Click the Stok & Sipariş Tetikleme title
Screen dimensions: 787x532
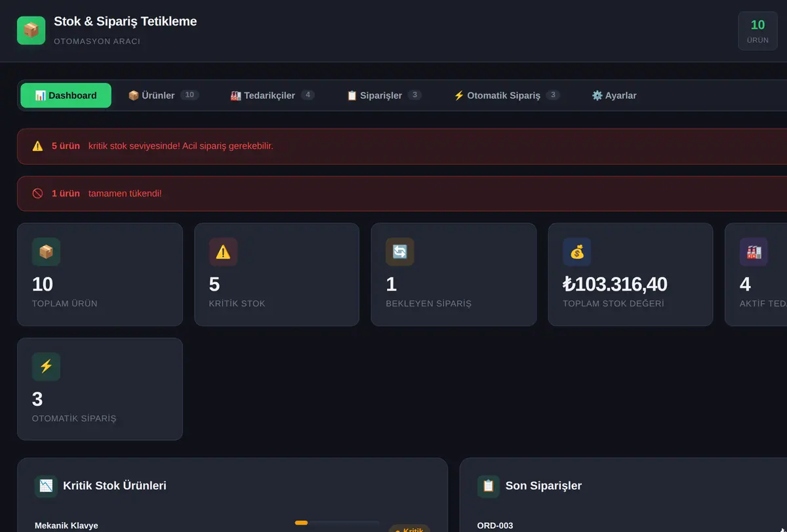[x=125, y=22]
